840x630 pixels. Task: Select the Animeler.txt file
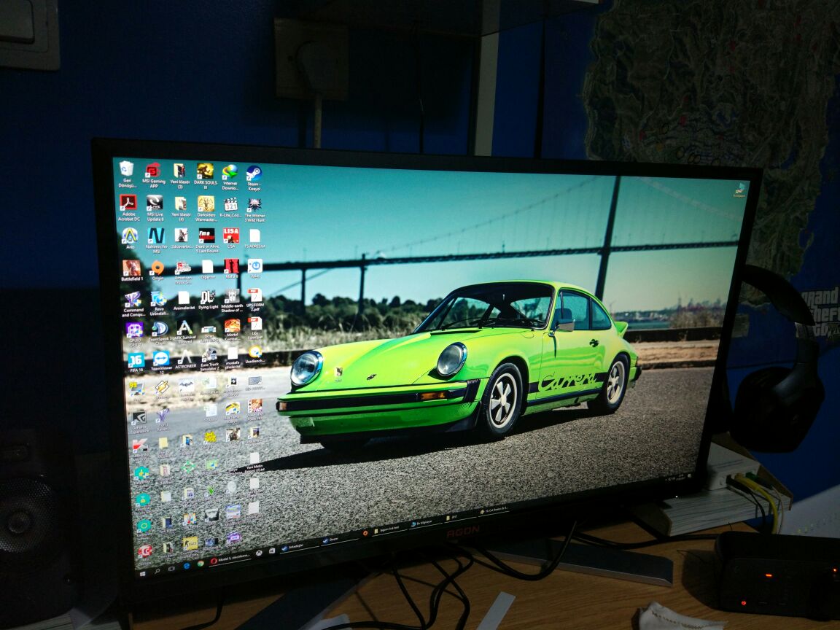[184, 300]
